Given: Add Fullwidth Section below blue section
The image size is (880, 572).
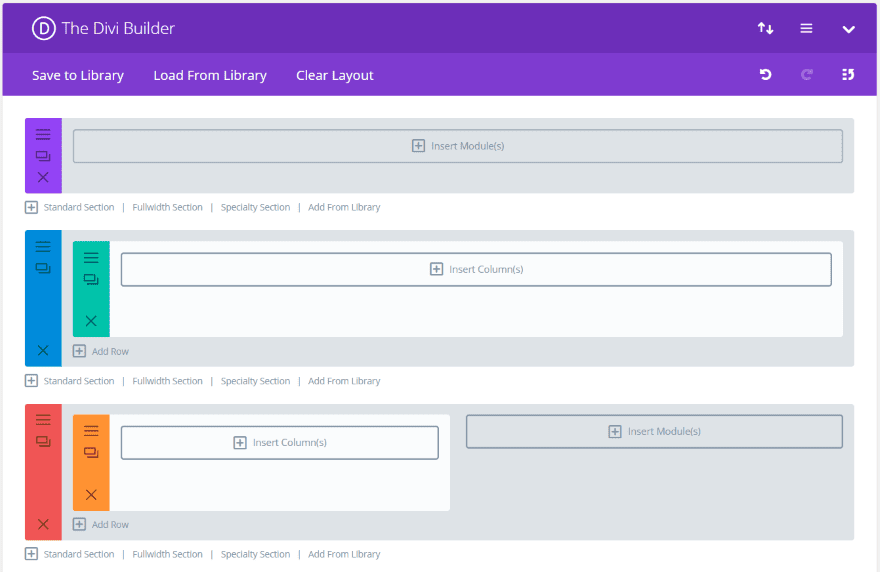Looking at the screenshot, I should (167, 381).
